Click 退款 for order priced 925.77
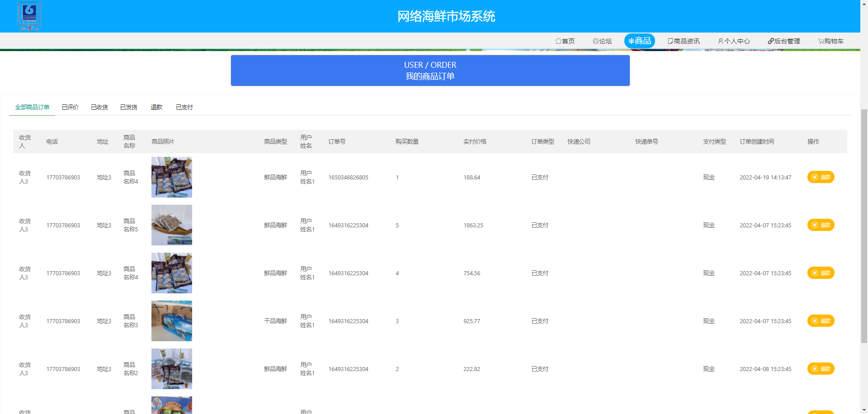This screenshot has width=868, height=414. click(821, 321)
